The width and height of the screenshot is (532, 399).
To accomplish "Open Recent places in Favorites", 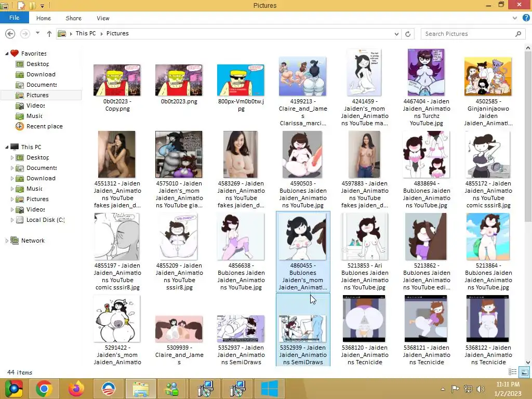I will [44, 126].
